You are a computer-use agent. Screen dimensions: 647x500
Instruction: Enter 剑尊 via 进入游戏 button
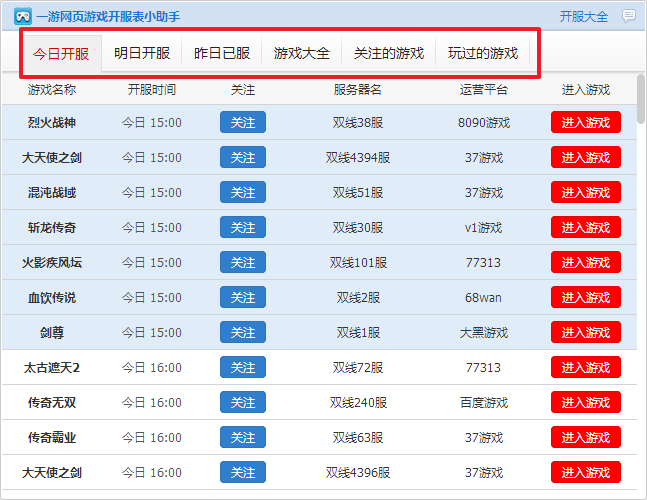[586, 333]
